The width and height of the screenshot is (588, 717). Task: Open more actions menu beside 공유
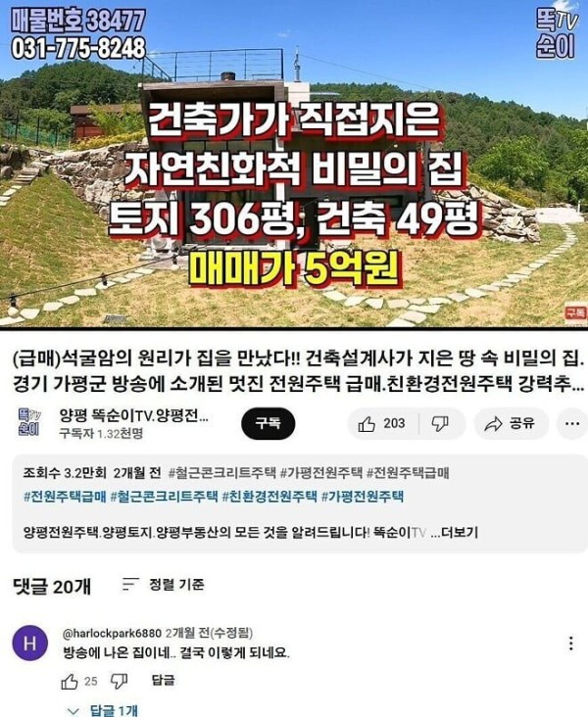(572, 423)
